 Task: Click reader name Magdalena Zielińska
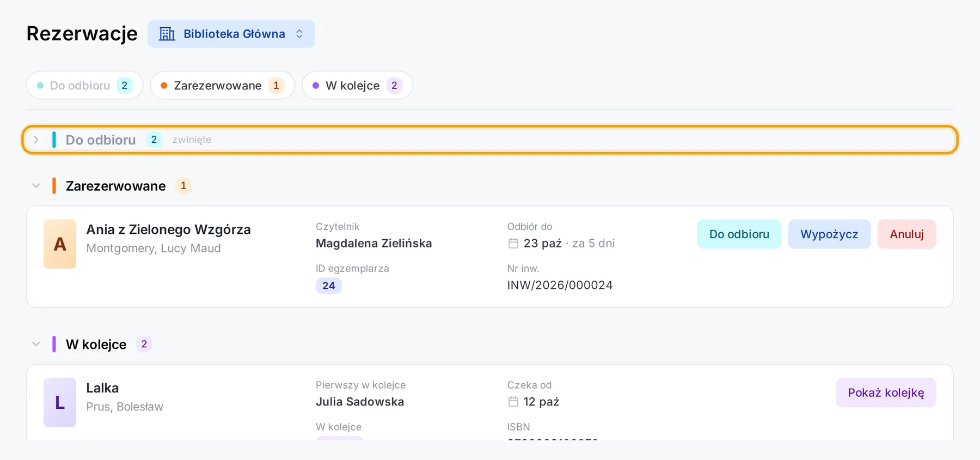coord(373,244)
